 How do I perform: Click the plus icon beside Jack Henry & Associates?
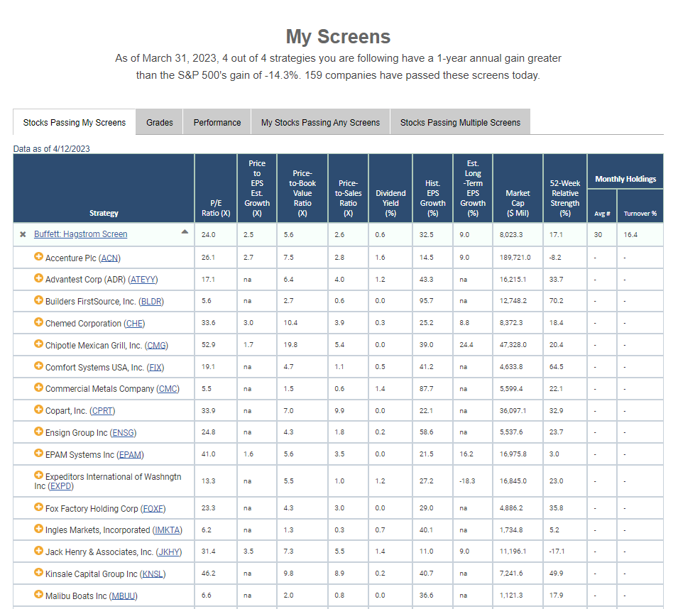pos(39,551)
